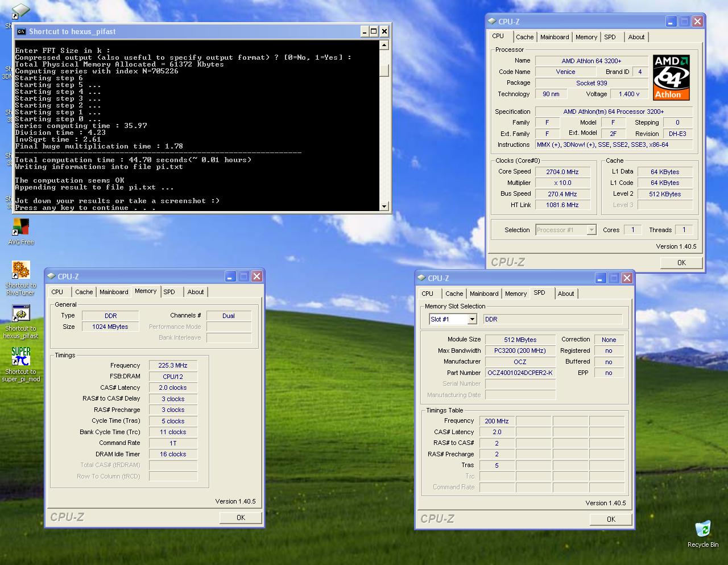The width and height of the screenshot is (728, 565).
Task: Click the CAS# Latency 2.0 clocks value
Action: tap(172, 388)
